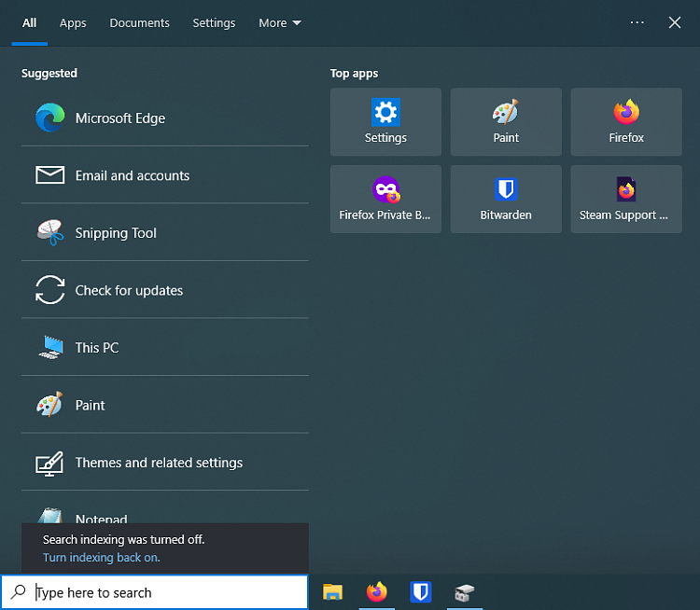Screen dimensions: 700x610
Task: Click the 'Microsoft Edge' label text
Action: coord(120,118)
